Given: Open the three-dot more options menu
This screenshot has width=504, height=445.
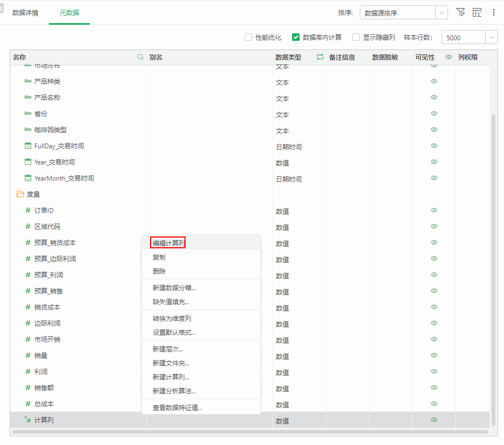Looking at the screenshot, I should click(x=494, y=12).
